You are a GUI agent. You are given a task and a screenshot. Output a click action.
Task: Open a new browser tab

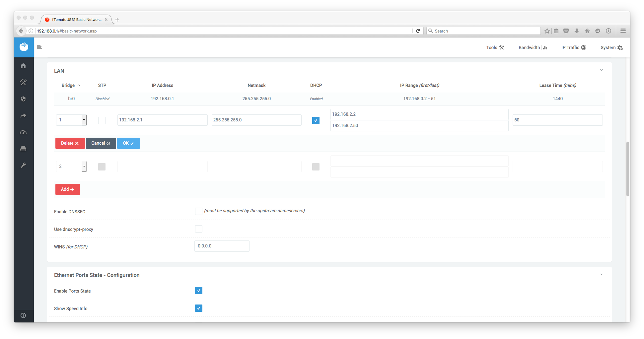(117, 20)
